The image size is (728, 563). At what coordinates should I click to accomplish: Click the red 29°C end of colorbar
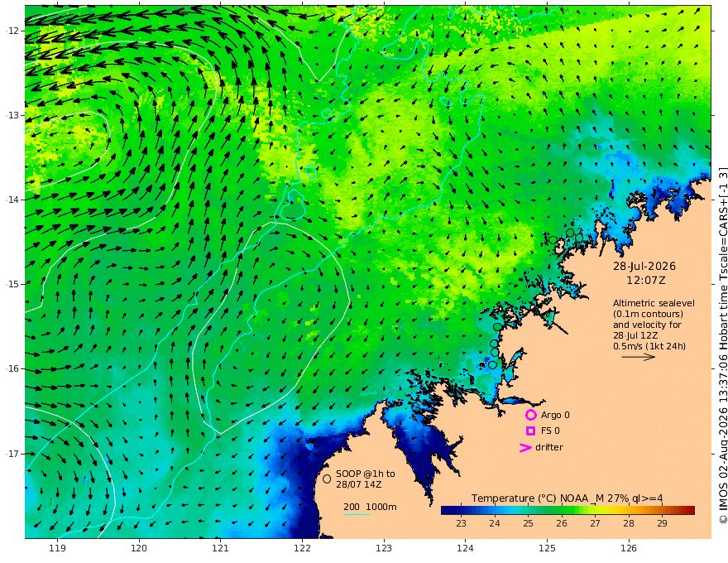(688, 511)
